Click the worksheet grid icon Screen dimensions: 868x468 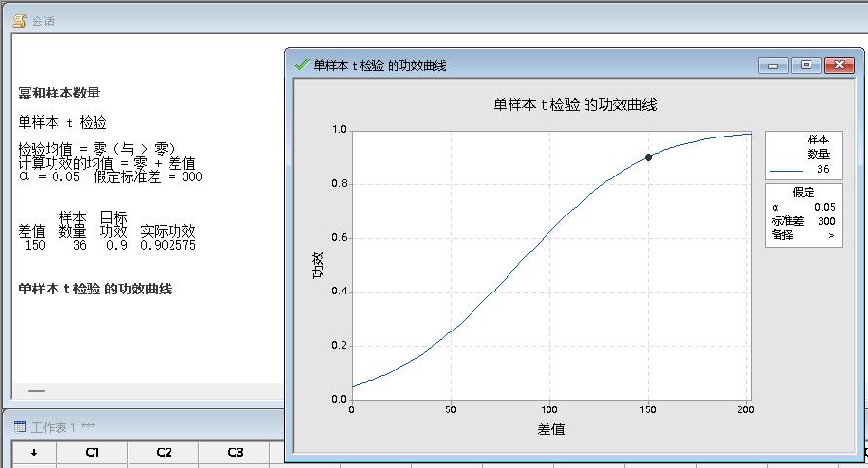pos(19,427)
